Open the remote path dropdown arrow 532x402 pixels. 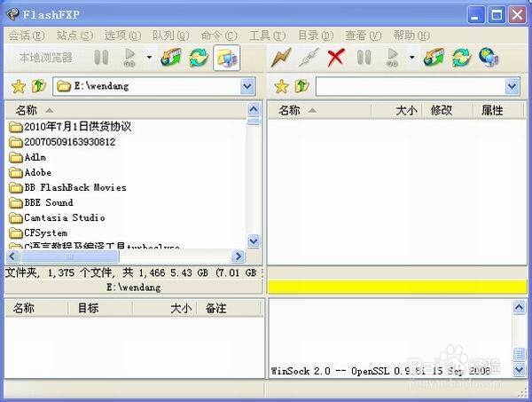point(512,86)
